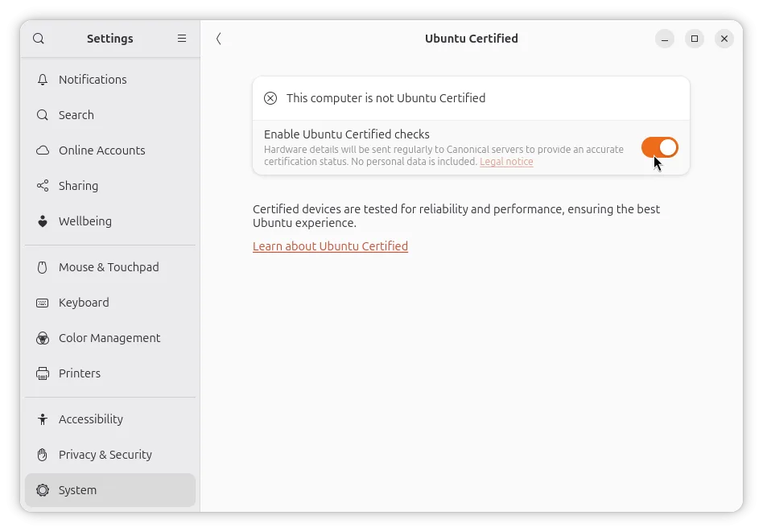Click the Sharing icon in sidebar
The image size is (763, 532).
[43, 186]
